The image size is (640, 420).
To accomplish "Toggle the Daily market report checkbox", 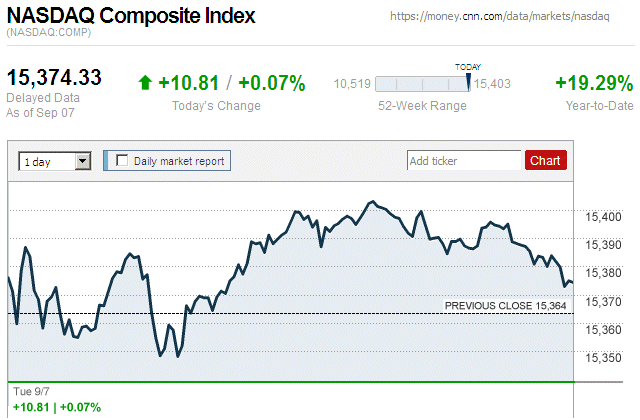I will coord(122,160).
